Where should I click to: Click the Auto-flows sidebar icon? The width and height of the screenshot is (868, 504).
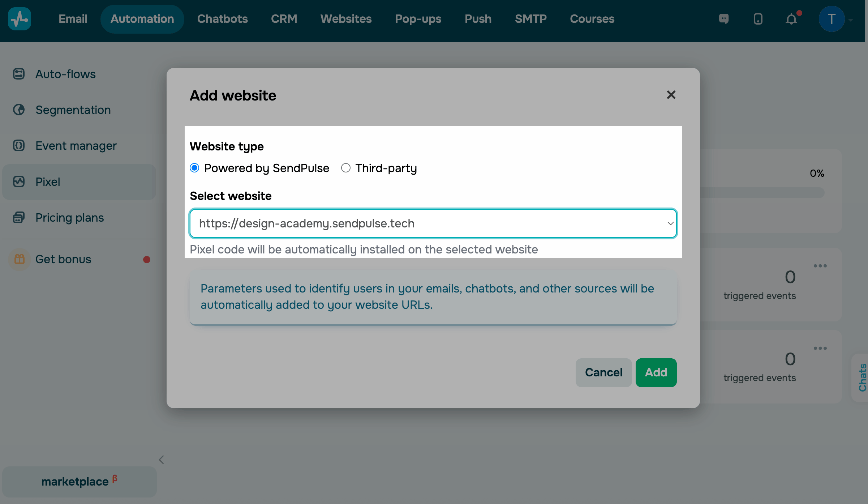(x=19, y=74)
